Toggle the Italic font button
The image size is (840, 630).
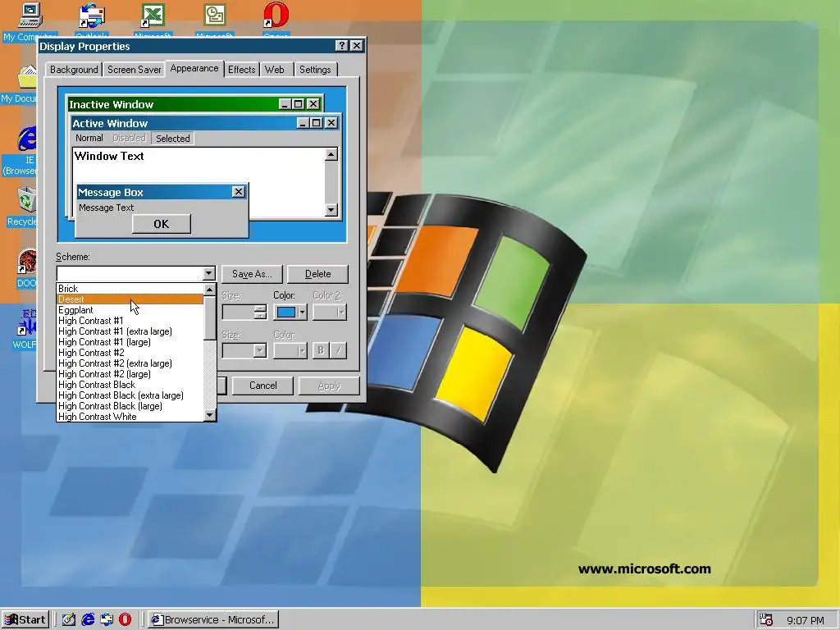pyautogui.click(x=338, y=350)
